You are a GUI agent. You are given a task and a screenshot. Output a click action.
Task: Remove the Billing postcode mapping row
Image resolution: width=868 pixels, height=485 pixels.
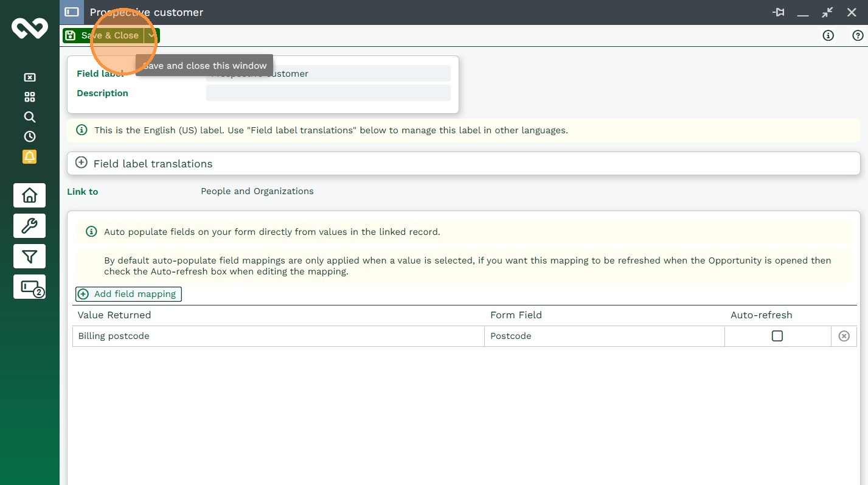pyautogui.click(x=844, y=336)
